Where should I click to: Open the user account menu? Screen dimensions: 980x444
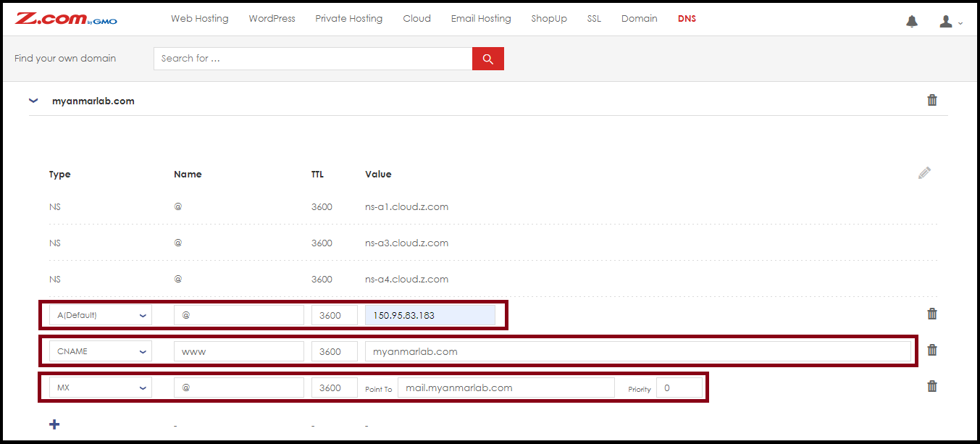coord(950,22)
